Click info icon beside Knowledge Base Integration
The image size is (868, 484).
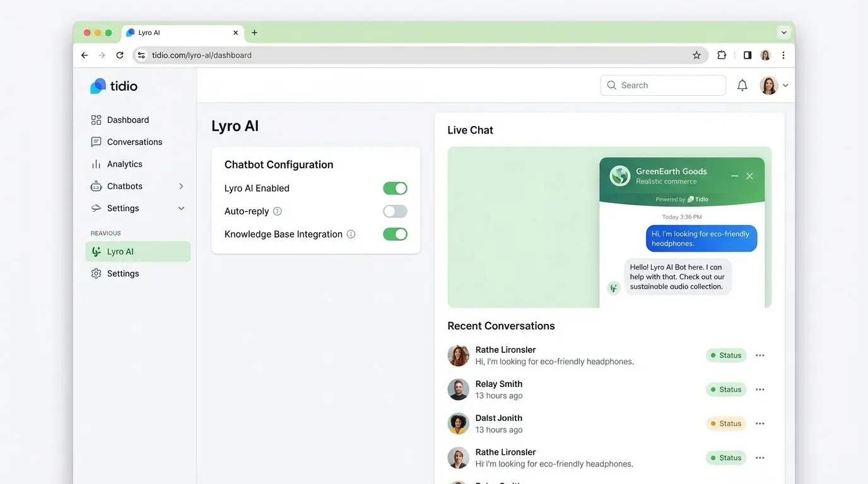tap(351, 234)
